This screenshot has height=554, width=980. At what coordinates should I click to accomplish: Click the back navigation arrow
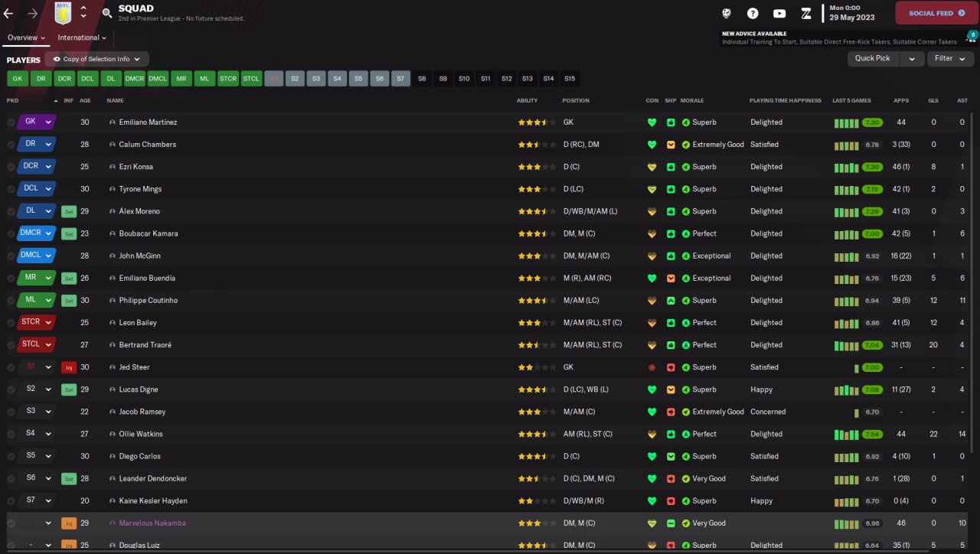tap(8, 13)
